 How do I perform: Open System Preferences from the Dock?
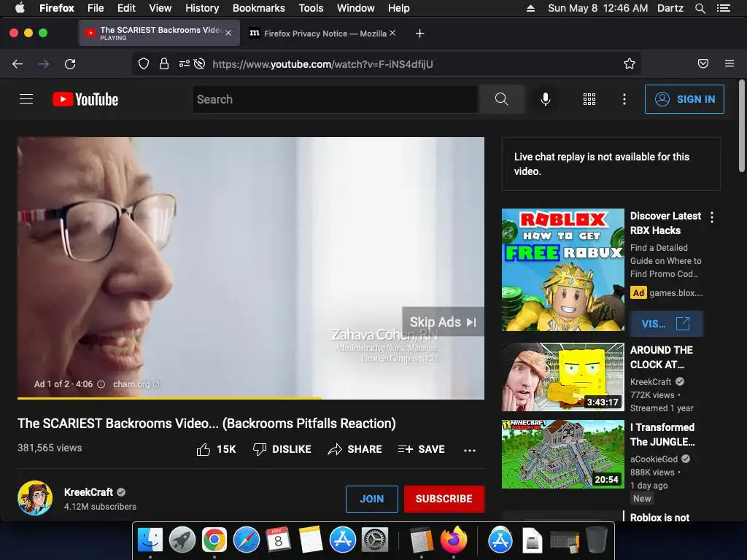(375, 540)
